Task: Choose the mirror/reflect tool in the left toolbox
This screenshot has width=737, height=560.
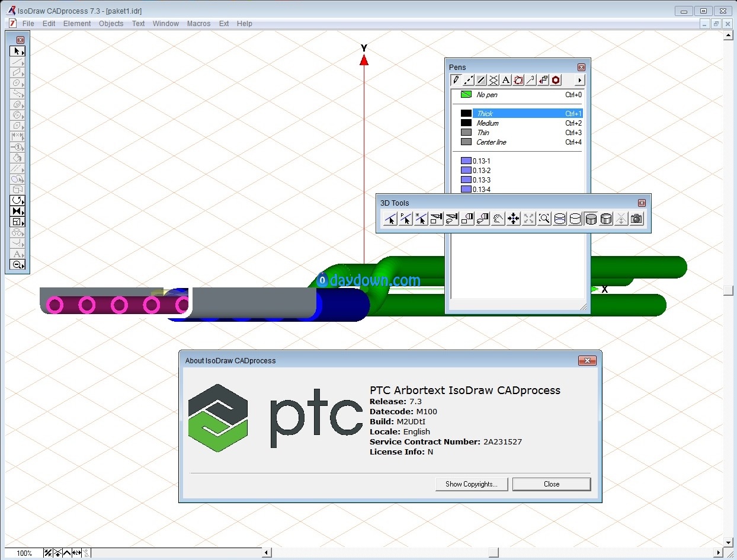Action: click(x=18, y=211)
